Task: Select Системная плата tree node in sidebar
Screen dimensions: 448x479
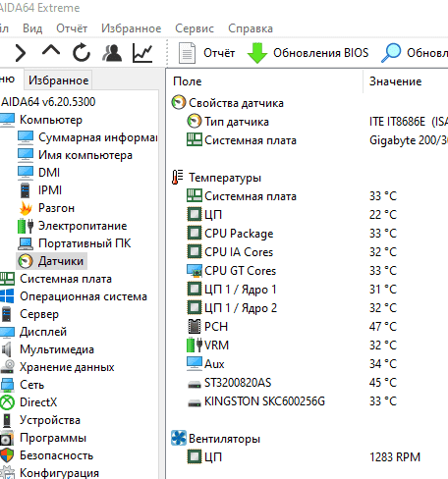Action: [66, 279]
